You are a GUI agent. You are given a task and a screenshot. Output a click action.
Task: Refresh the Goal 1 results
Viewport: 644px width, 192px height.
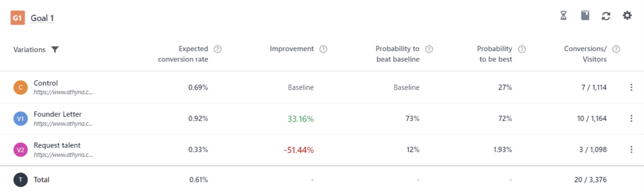[606, 16]
